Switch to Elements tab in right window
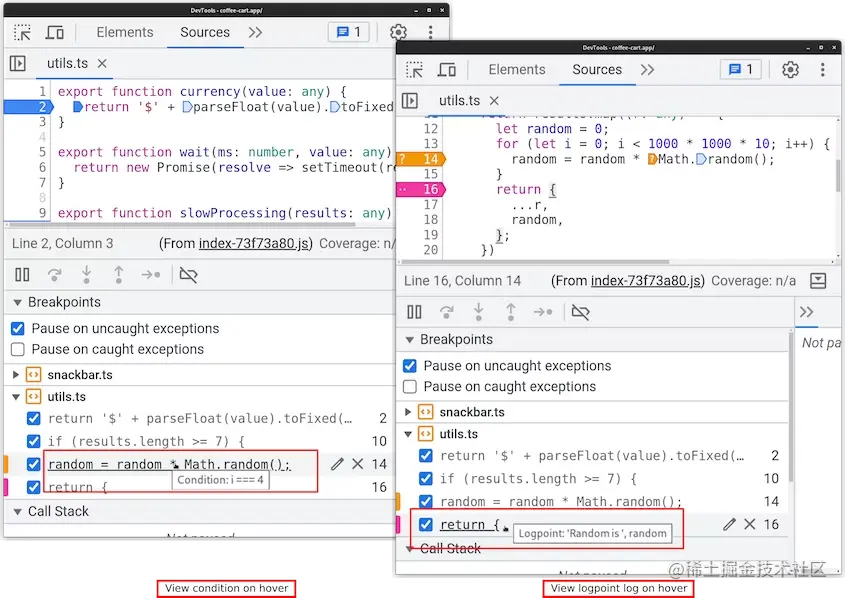The width and height of the screenshot is (845, 598). 517,70
